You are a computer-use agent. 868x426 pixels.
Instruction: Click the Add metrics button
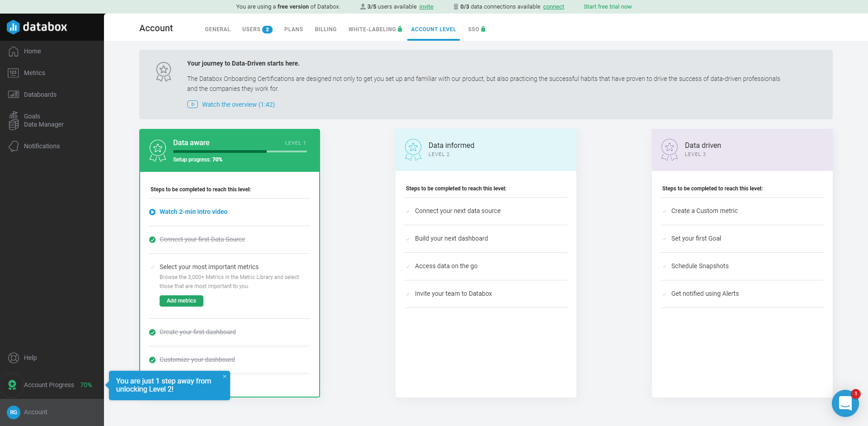(181, 301)
